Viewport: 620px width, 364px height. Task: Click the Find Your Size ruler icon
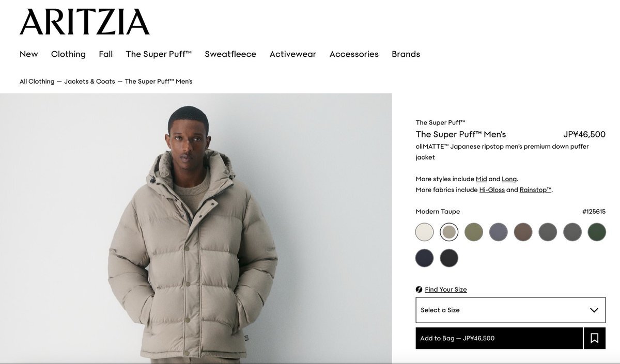(419, 290)
